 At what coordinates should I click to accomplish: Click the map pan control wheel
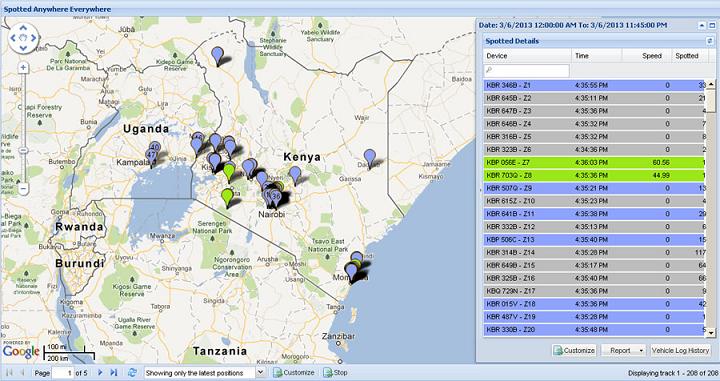click(23, 38)
